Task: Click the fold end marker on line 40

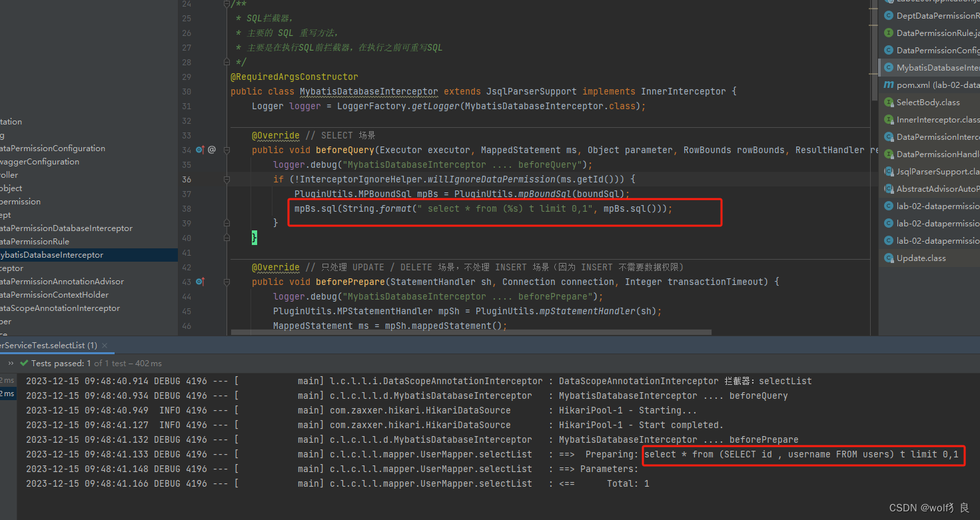Action: (x=227, y=238)
